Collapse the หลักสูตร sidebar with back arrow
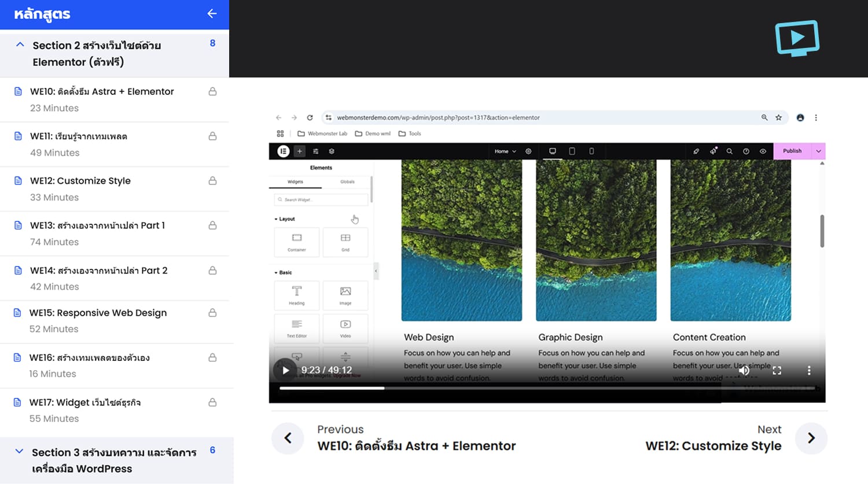Viewport: 868px width, 484px height. click(212, 13)
